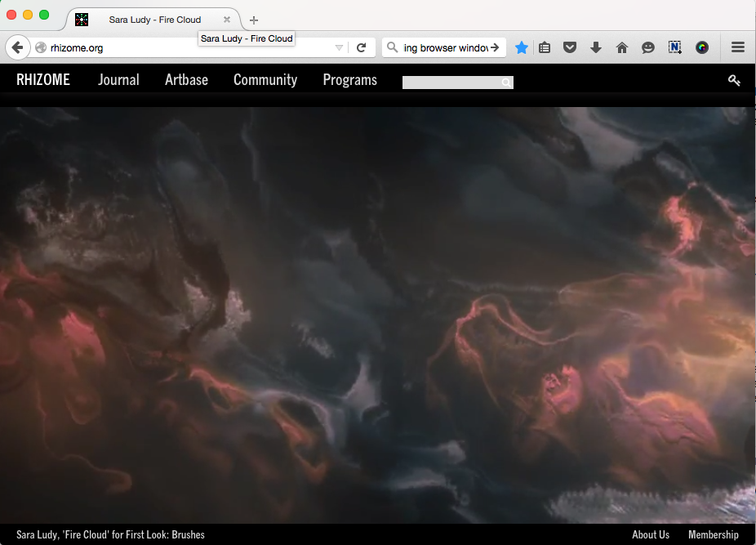Open the Programs menu
The height and width of the screenshot is (545, 756).
tap(350, 80)
